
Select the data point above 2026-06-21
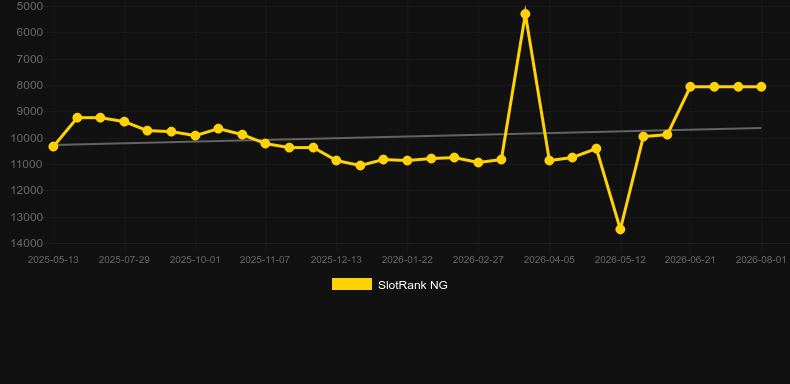(x=690, y=87)
